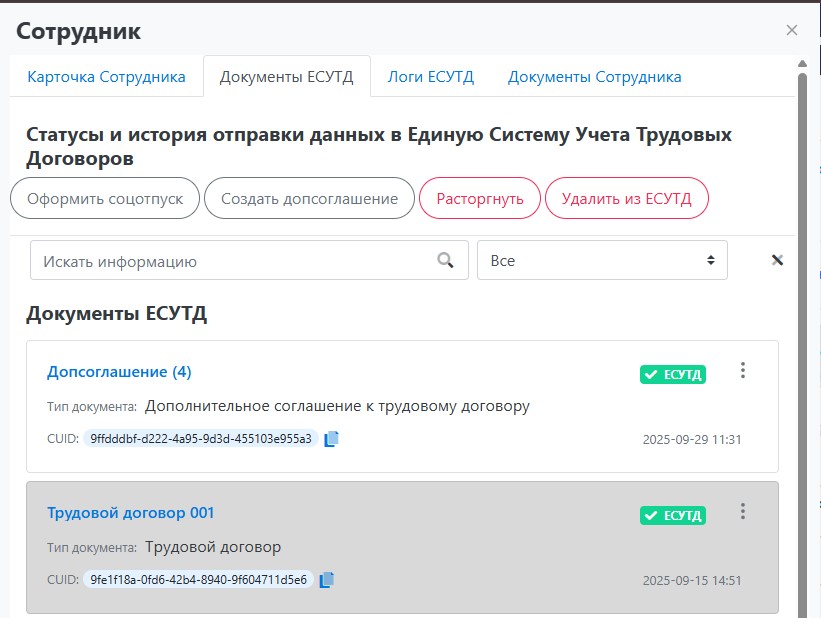Expand the Все filter dropdown
Screen dimensions: 821x618
[602, 261]
